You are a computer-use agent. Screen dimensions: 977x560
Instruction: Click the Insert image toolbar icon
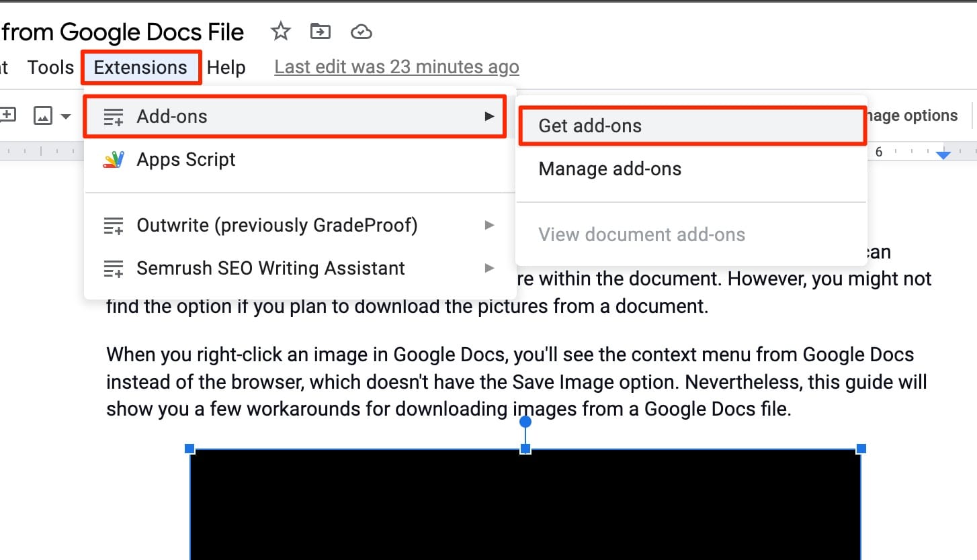(43, 116)
